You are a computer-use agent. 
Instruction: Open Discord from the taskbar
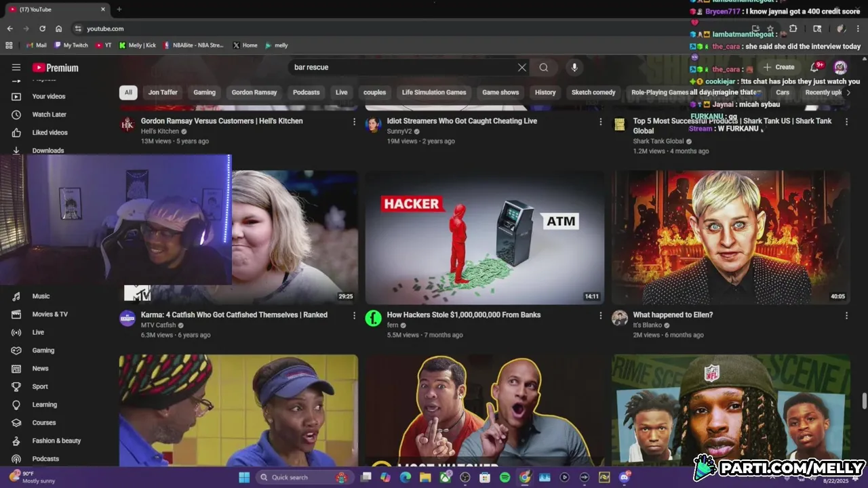[624, 477]
